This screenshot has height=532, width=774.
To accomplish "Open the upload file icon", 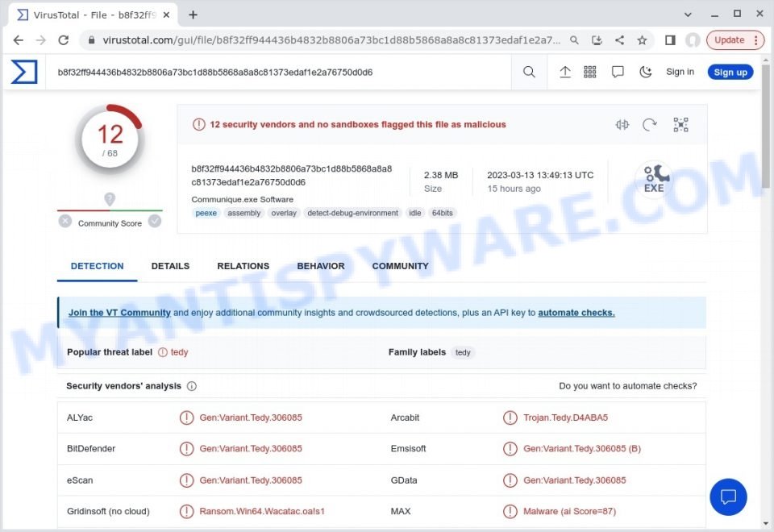I will 564,72.
